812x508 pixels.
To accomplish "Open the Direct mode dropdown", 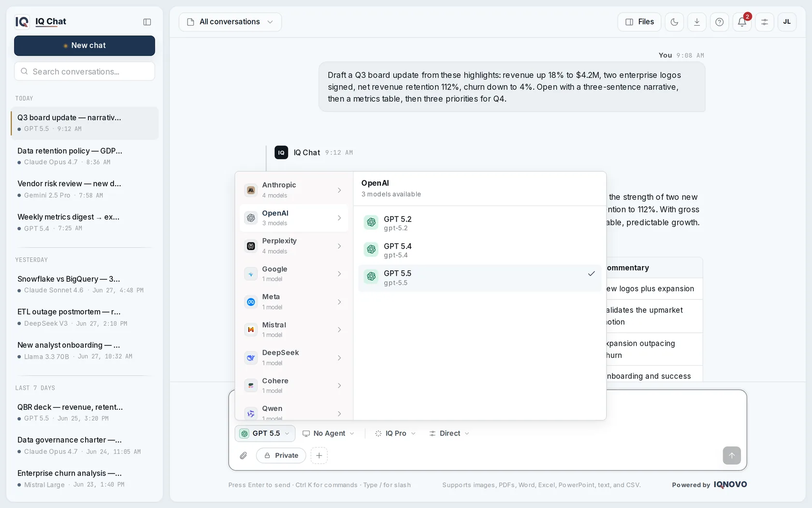I will pos(449,433).
